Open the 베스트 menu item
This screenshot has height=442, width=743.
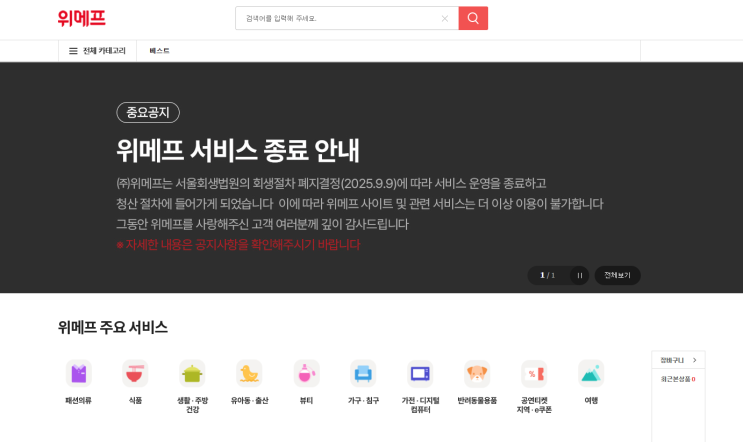pyautogui.click(x=159, y=51)
